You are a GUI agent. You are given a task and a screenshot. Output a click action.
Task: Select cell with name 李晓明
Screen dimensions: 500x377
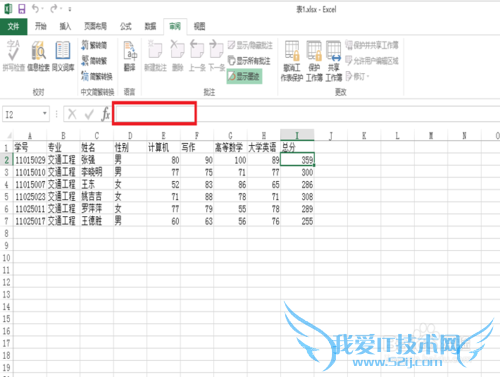97,172
